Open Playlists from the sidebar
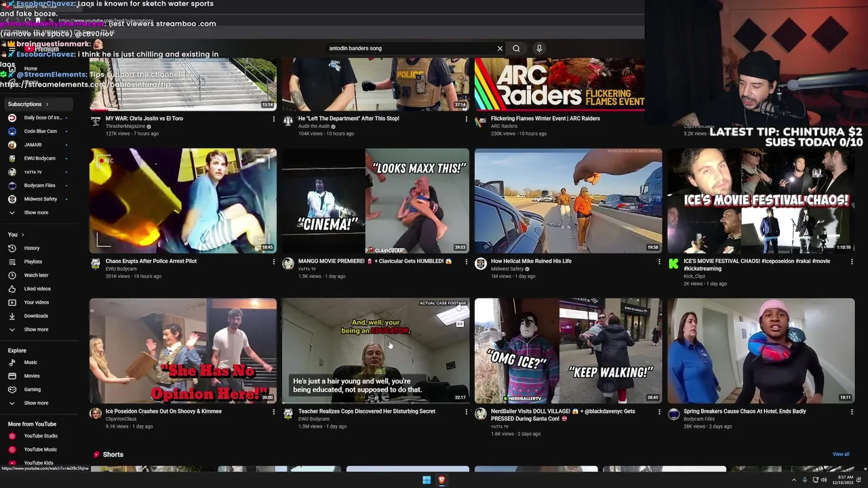The height and width of the screenshot is (488, 868). click(x=33, y=262)
